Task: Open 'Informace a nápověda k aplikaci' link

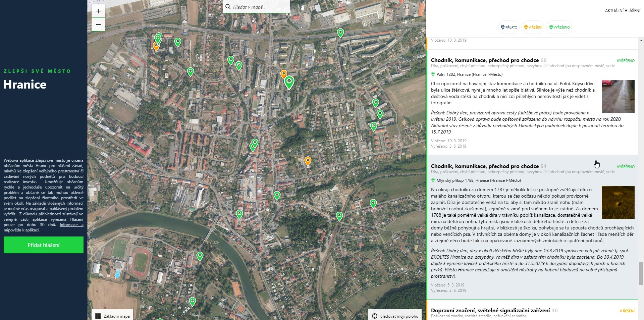Action: pos(44,227)
